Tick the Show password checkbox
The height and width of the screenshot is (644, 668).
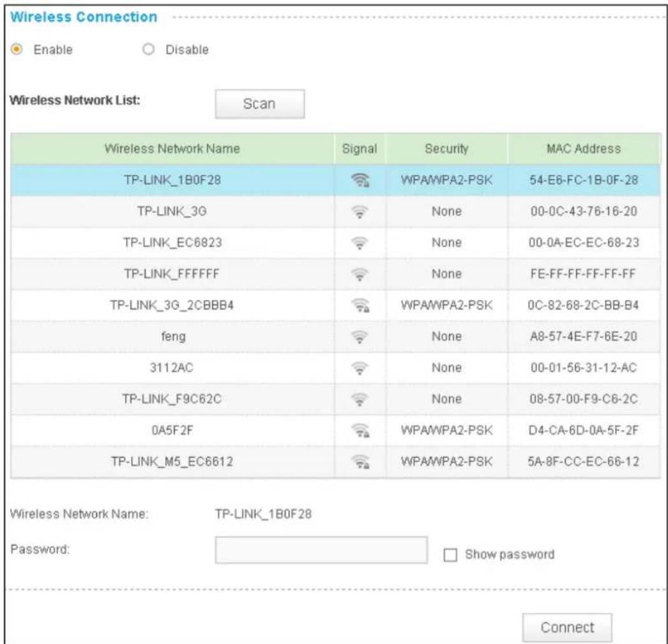pyautogui.click(x=450, y=555)
